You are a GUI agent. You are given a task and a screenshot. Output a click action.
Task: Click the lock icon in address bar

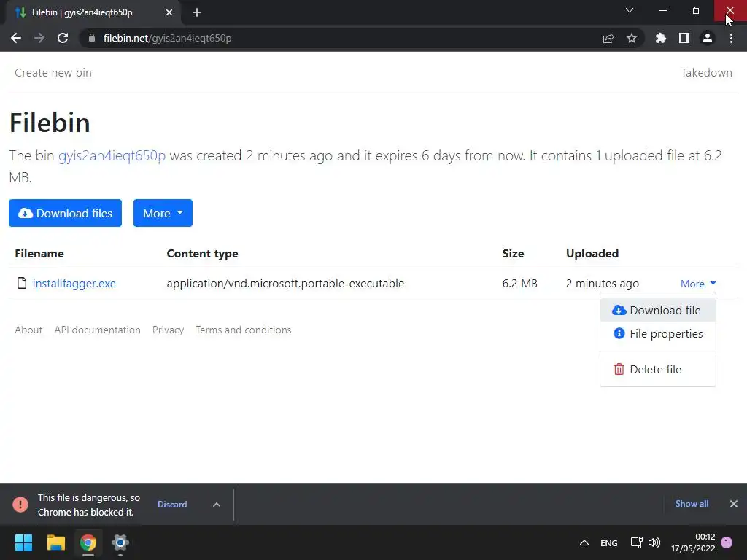click(x=92, y=38)
